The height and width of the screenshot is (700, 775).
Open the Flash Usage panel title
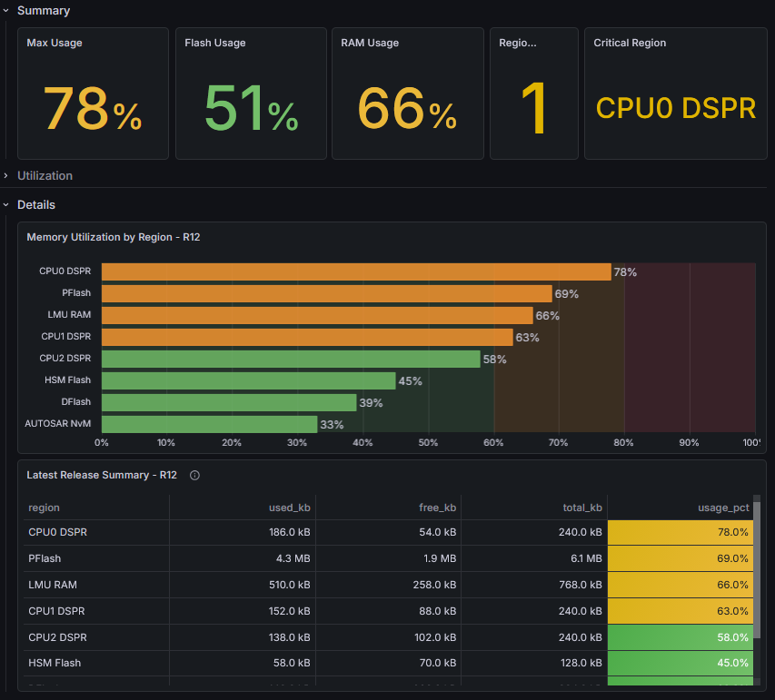pyautogui.click(x=215, y=43)
